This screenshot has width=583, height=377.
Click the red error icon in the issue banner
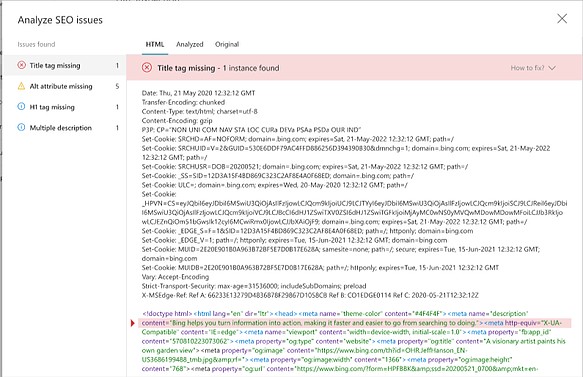[x=147, y=68]
